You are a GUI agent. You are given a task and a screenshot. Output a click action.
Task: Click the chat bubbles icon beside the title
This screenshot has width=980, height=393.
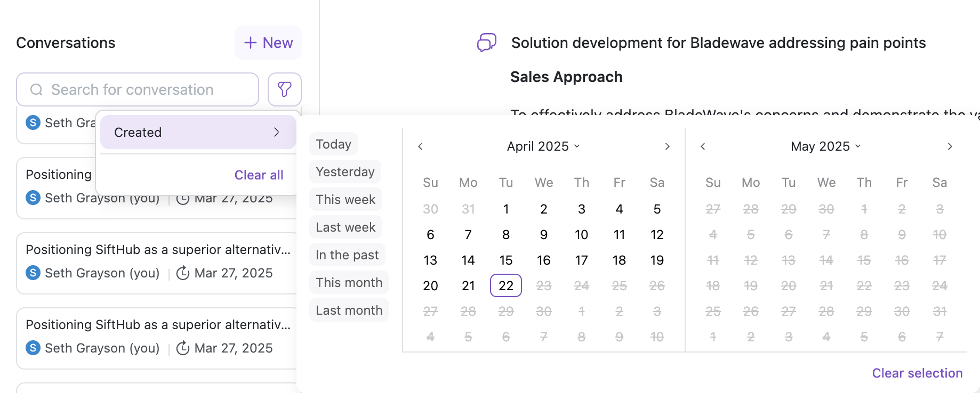486,43
